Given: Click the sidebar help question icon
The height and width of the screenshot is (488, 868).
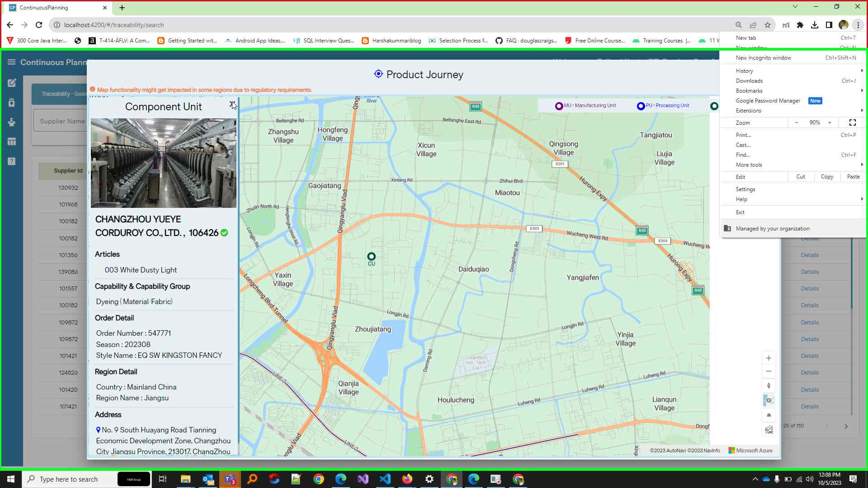Looking at the screenshot, I should pos(12,162).
